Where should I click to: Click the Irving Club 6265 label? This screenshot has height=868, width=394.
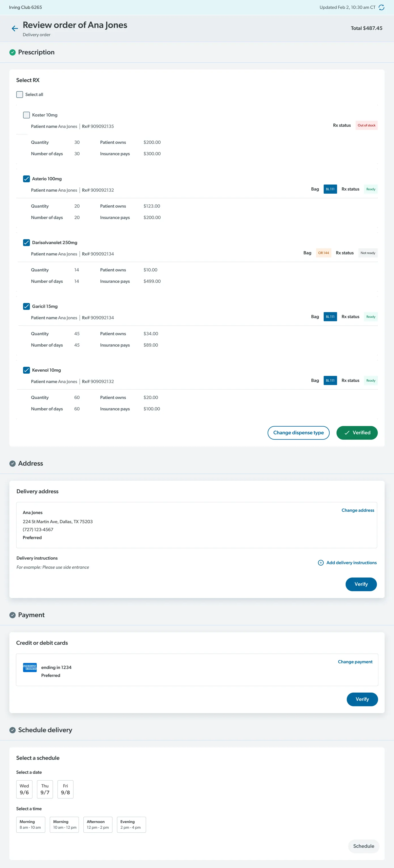26,7
